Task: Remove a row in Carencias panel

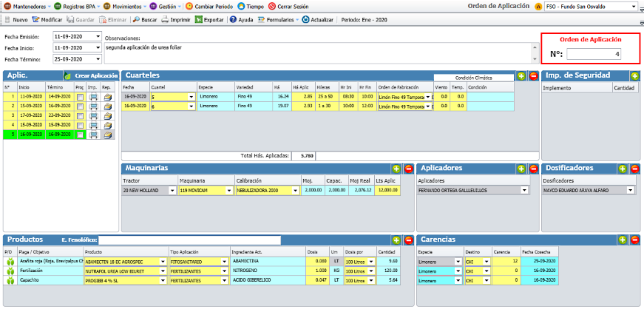Action: pyautogui.click(x=634, y=240)
